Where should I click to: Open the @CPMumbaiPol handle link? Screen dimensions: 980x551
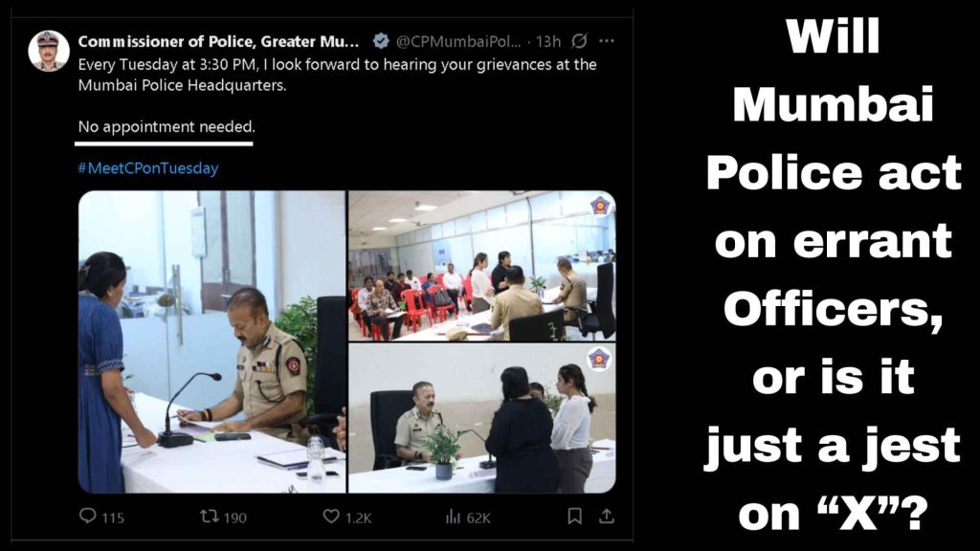pos(458,41)
